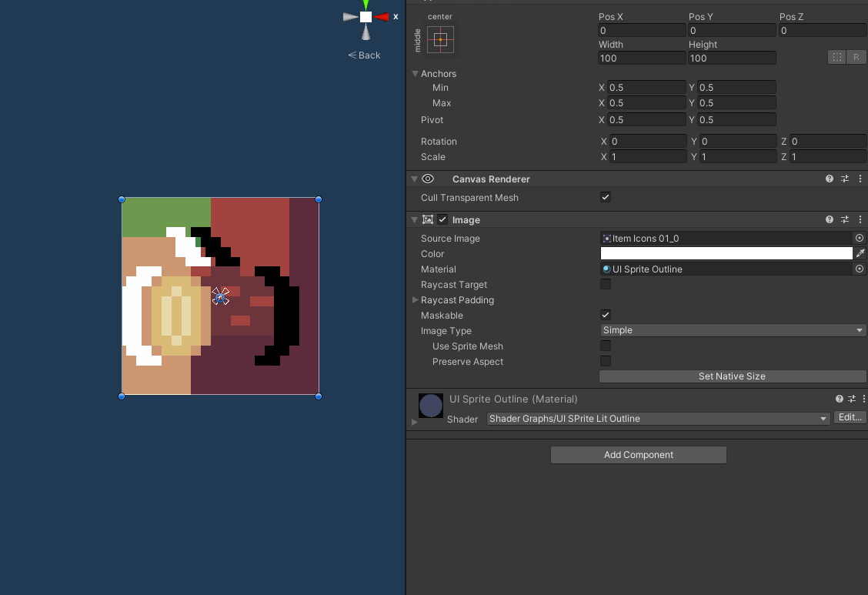The height and width of the screenshot is (595, 868).
Task: Open the Material field object picker
Action: point(859,269)
